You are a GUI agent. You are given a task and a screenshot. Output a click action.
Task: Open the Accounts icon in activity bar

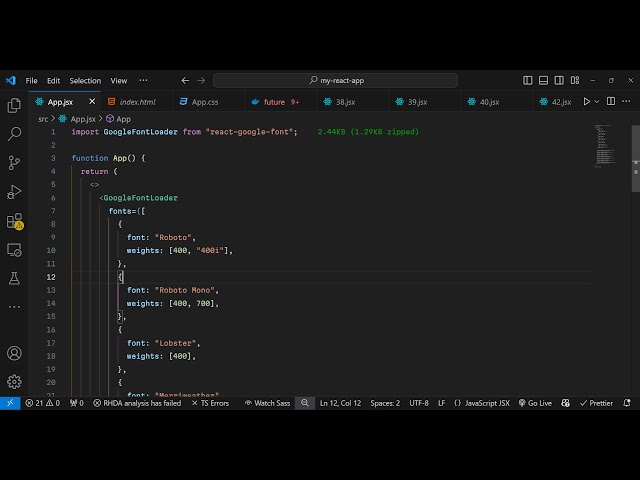pyautogui.click(x=14, y=353)
